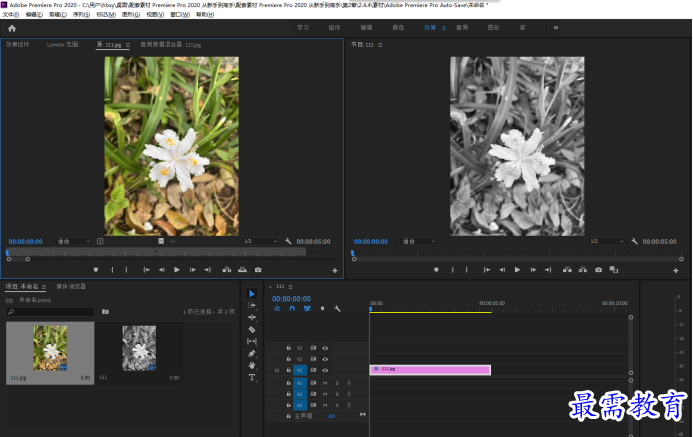Open the 窗口(W) menu
This screenshot has width=693, height=437.
click(x=180, y=15)
